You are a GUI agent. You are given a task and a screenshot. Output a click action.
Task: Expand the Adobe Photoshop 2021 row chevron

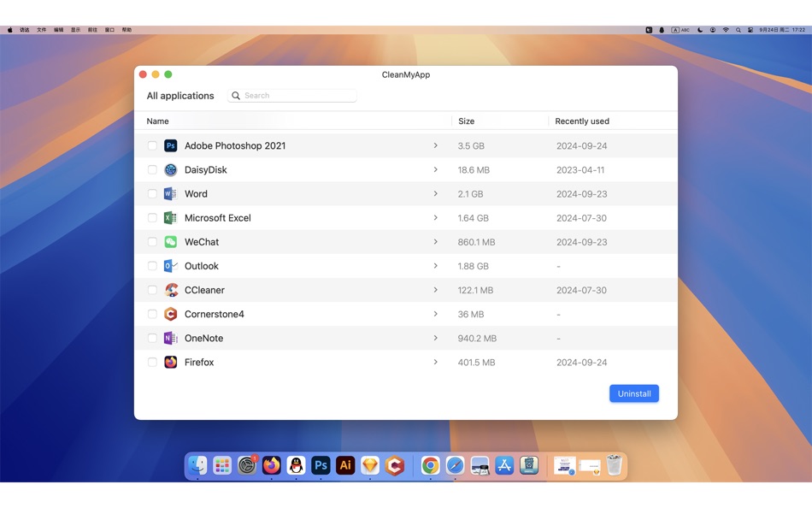tap(436, 145)
